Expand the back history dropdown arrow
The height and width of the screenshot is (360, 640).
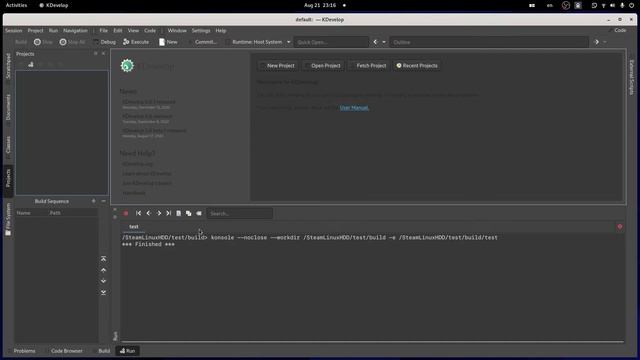click(x=384, y=42)
